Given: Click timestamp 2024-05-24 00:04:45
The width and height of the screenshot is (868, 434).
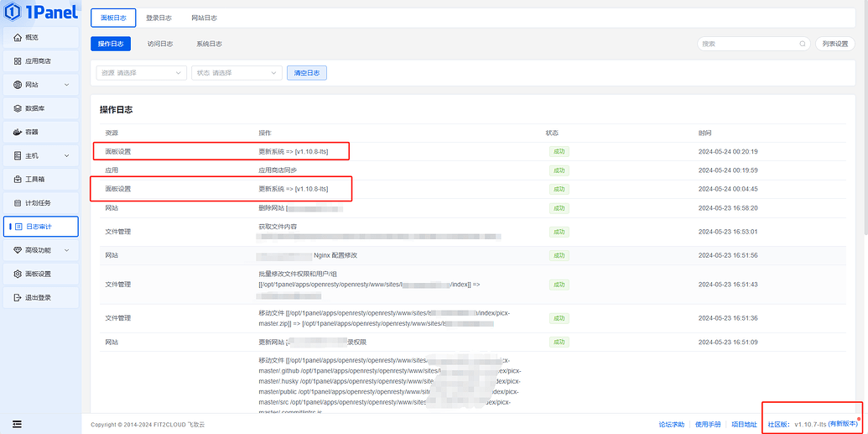Looking at the screenshot, I should (728, 189).
